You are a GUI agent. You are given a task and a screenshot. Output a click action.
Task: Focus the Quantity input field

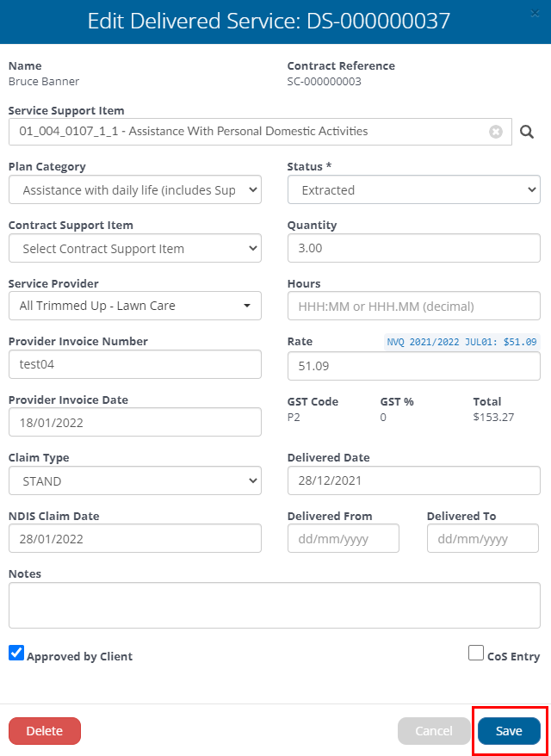(413, 248)
